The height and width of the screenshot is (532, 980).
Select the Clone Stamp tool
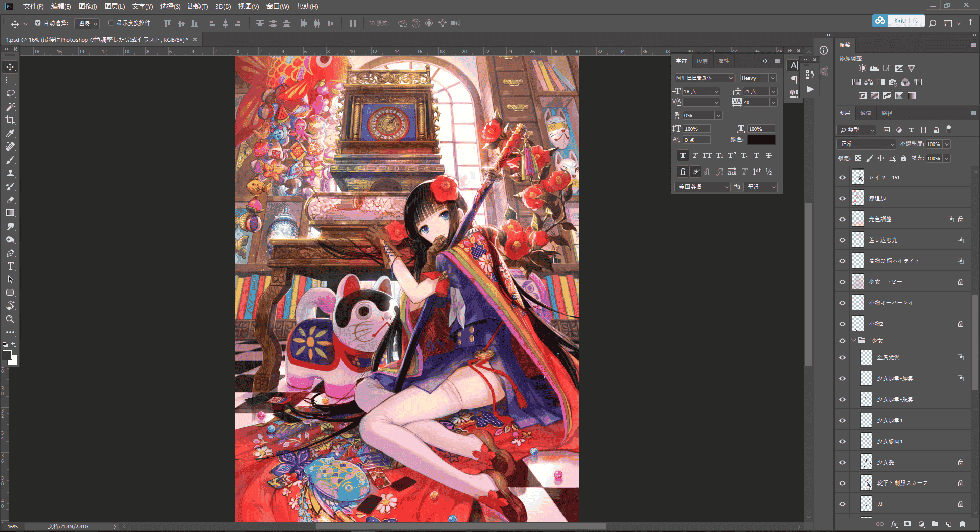(x=10, y=173)
